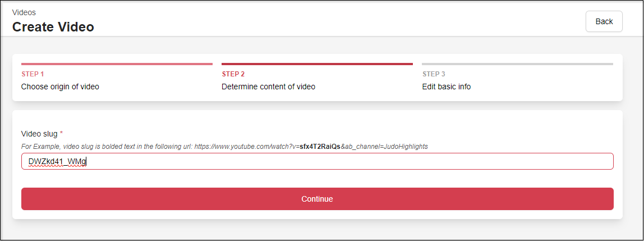
Task: Select the STEP 2 label
Action: [233, 74]
